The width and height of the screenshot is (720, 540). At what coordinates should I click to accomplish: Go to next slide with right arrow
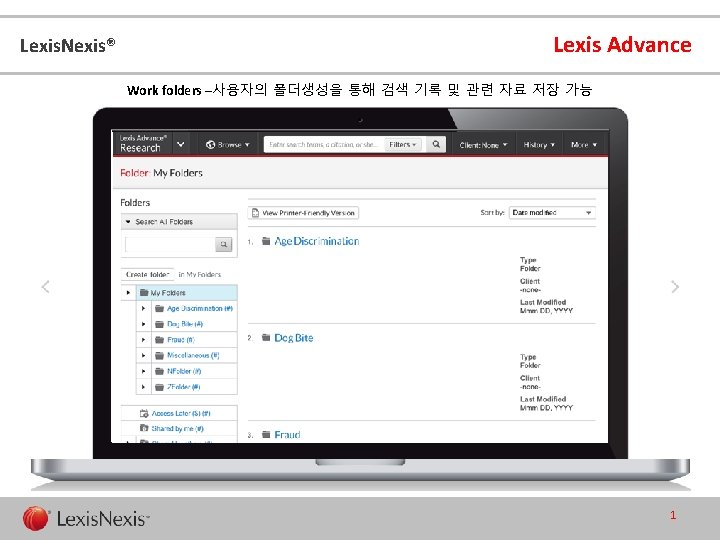click(x=675, y=287)
